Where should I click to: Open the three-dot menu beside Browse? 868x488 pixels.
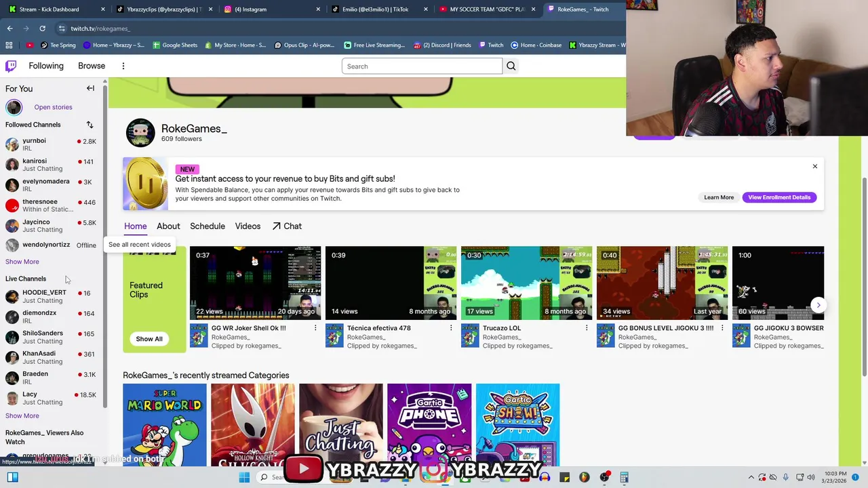click(123, 66)
